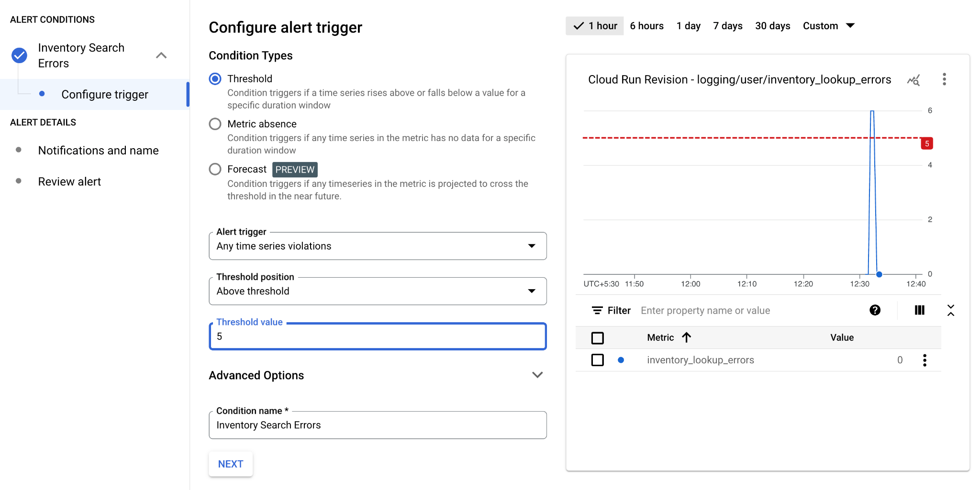Select the Forecast condition type
This screenshot has height=490, width=980.
coord(215,169)
